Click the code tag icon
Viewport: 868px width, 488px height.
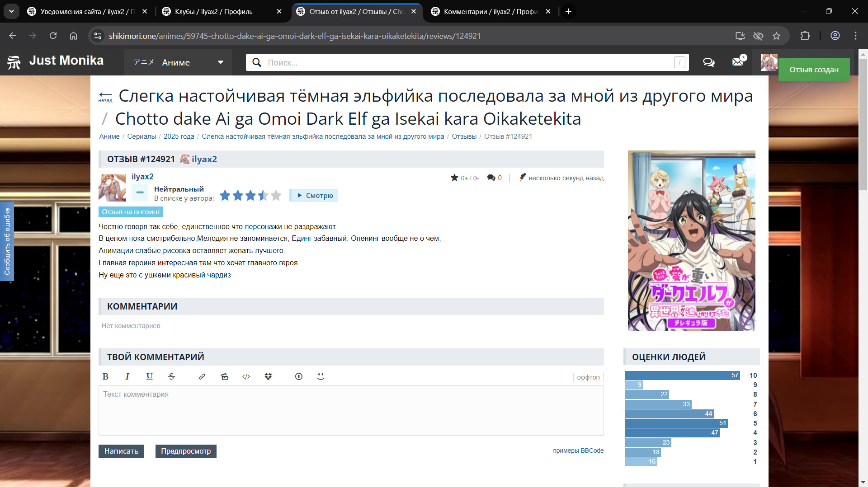(246, 376)
